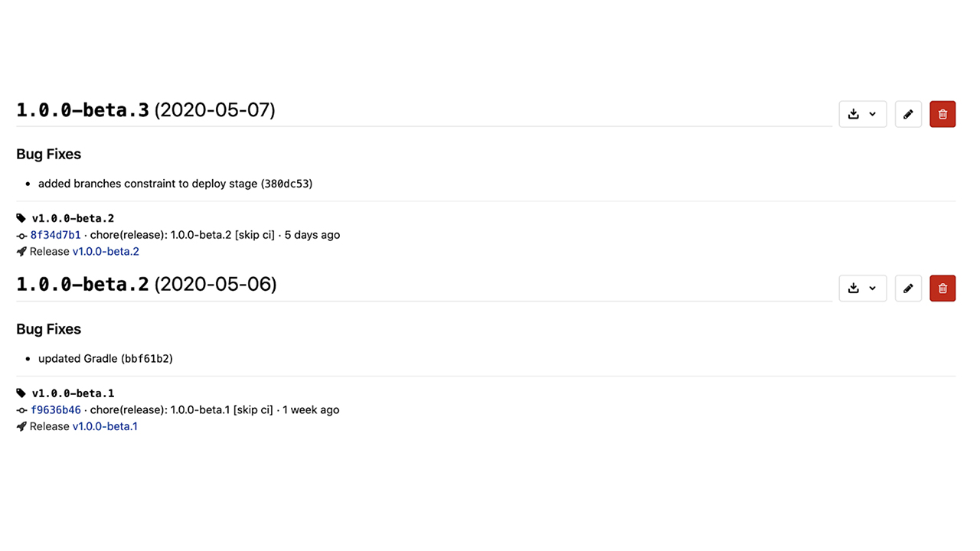Viewport: 980px width, 551px height.
Task: Click the download icon for release 1.0.0-beta.2
Action: [854, 289]
